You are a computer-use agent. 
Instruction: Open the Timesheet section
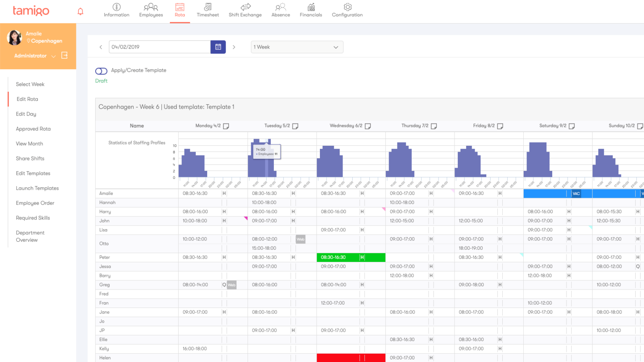(208, 10)
